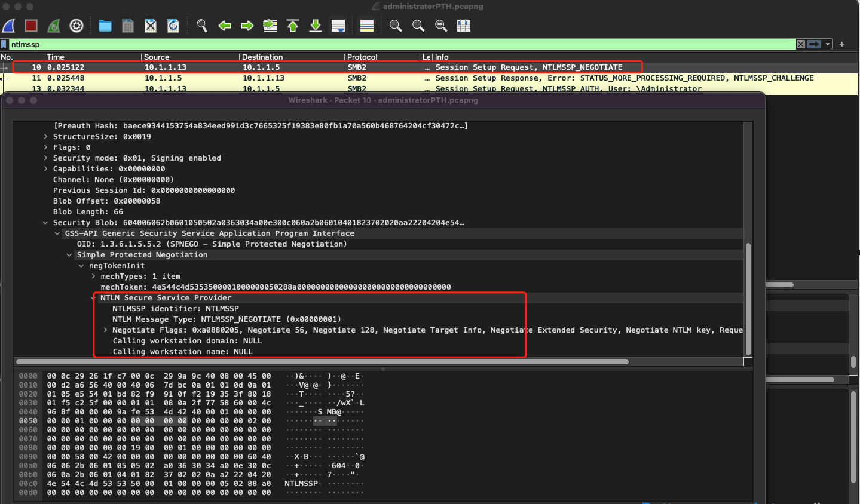860x504 pixels.
Task: Click the Find Packet magnifier icon
Action: (202, 26)
